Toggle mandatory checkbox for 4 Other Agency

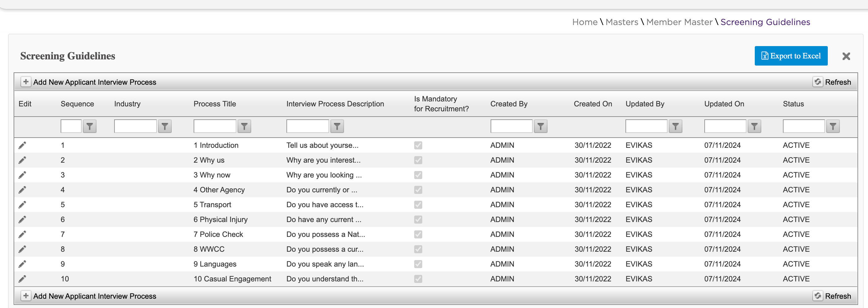pyautogui.click(x=418, y=190)
